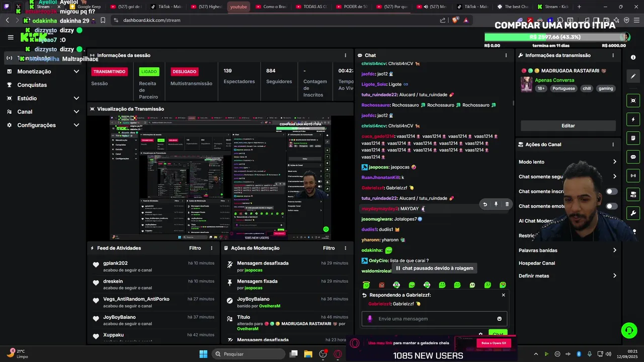Viewport: 644px width, 362px height.
Task: Click TRANSMITINDO status badge
Action: click(109, 71)
